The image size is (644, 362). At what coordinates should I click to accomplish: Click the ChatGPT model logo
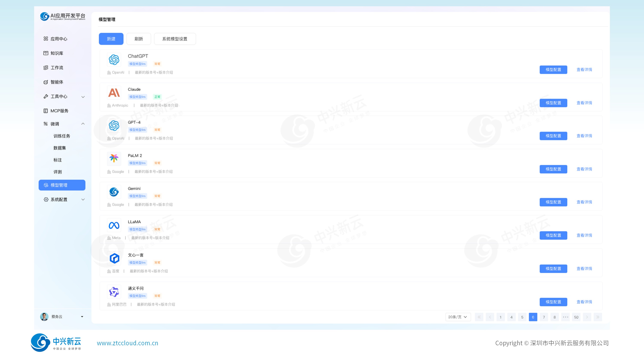click(x=114, y=60)
